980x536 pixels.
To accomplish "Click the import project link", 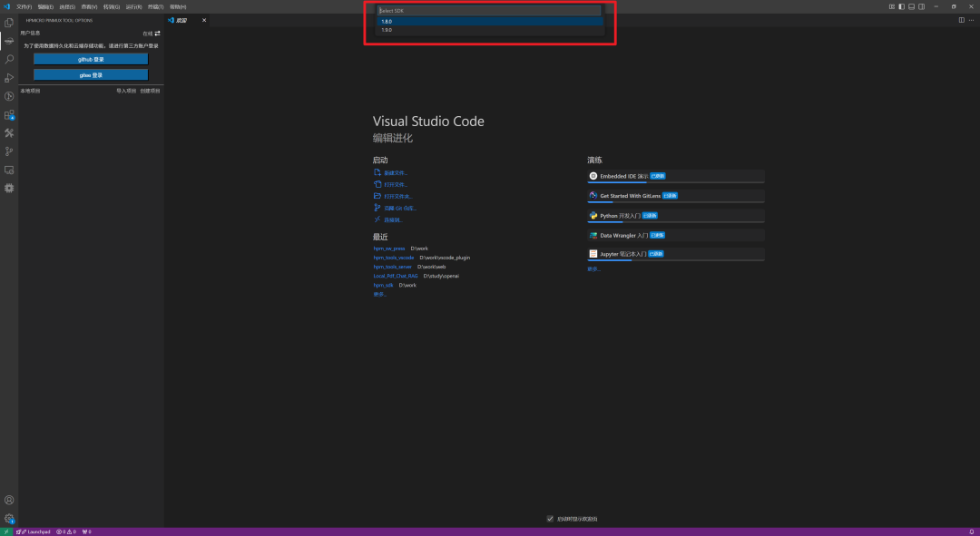I will pos(126,91).
